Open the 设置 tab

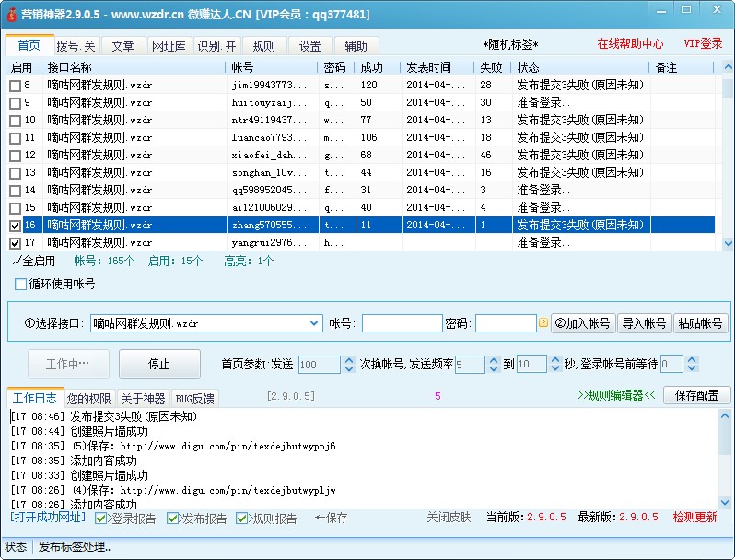pos(309,46)
